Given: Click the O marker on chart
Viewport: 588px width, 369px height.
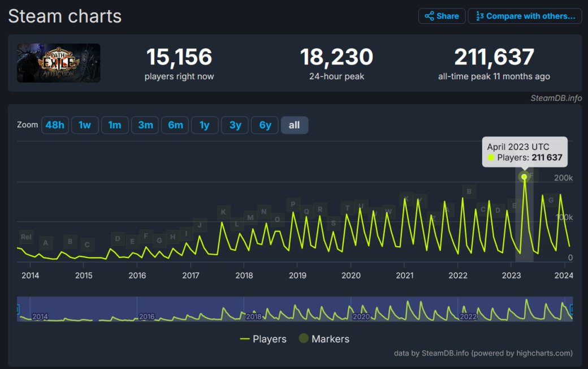Looking at the screenshot, I should pyautogui.click(x=277, y=219).
